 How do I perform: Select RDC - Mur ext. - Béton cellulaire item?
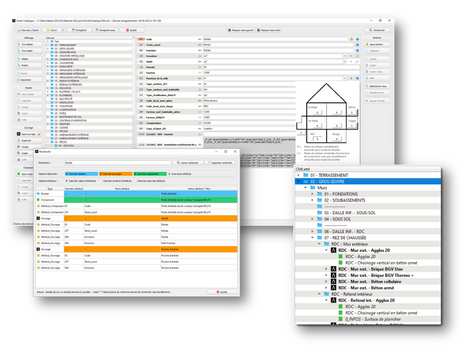point(370,282)
